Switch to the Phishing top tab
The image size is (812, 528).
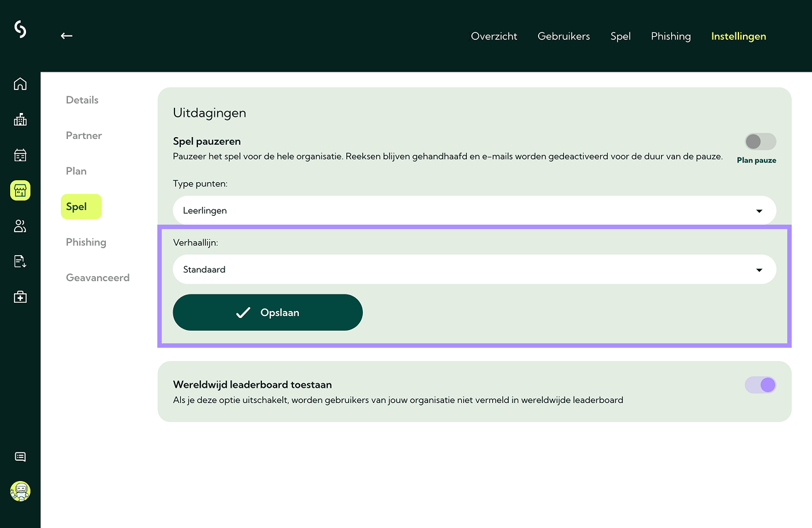671,36
